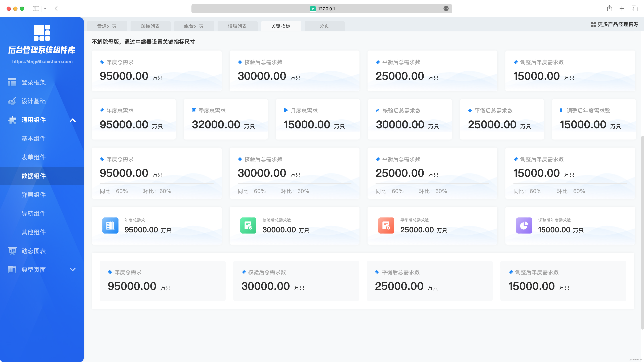Click the component library logo icon

point(42,33)
